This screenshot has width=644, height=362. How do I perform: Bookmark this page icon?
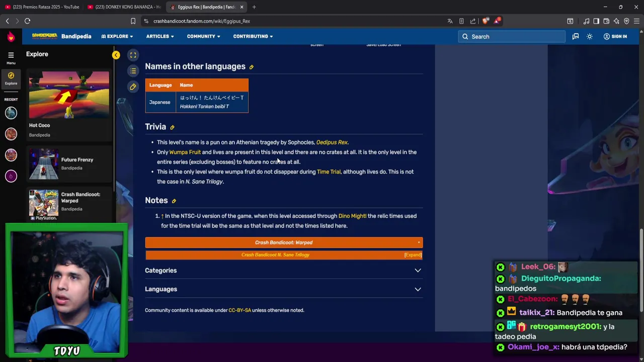pyautogui.click(x=133, y=21)
